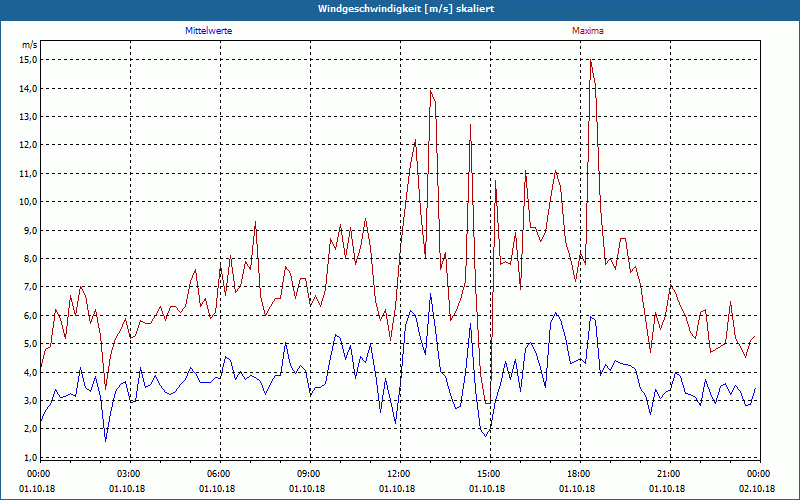The image size is (800, 500).
Task: Click the chart title Windgeschwindigkeit [m/s] skaliert
Action: (406, 9)
